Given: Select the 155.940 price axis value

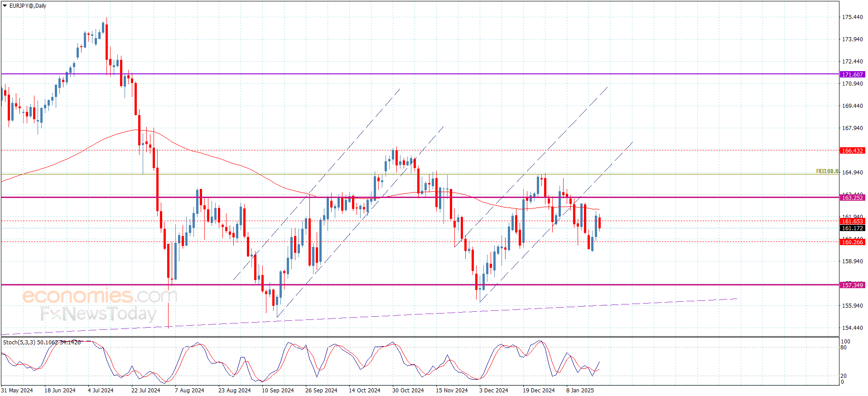Looking at the screenshot, I should click(852, 306).
